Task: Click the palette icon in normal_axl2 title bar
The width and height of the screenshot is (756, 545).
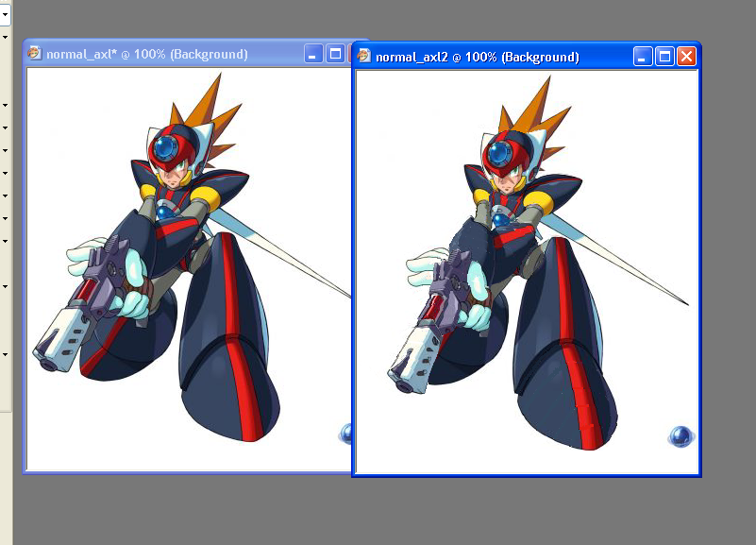Action: [364, 56]
